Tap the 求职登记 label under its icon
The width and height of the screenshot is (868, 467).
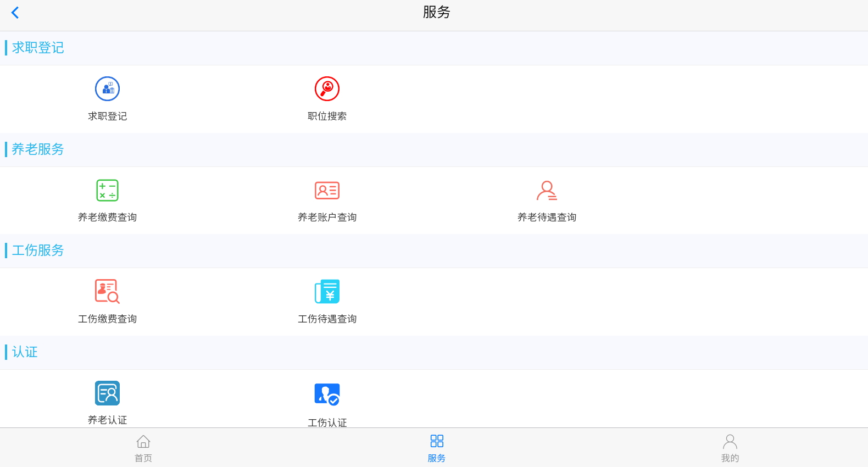coord(107,116)
